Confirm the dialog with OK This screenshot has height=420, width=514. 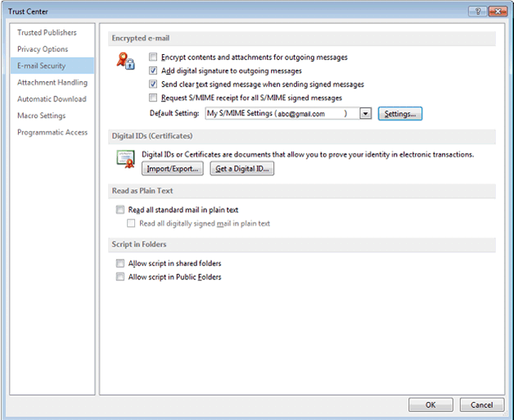(431, 404)
